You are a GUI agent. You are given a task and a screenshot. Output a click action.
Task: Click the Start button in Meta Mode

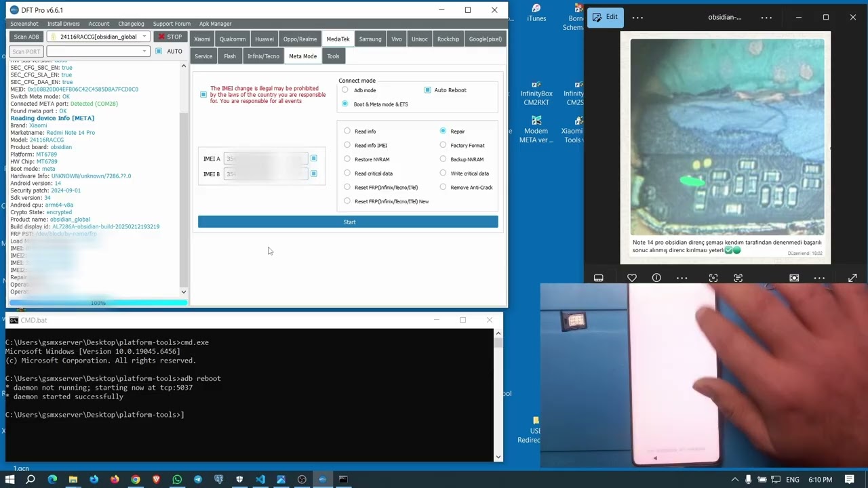click(x=348, y=222)
